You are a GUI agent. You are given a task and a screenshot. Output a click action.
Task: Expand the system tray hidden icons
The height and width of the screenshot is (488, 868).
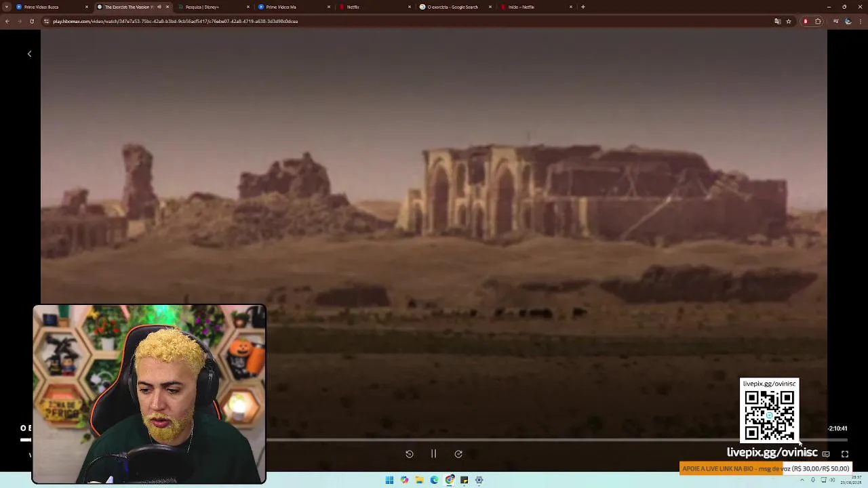[x=802, y=480]
